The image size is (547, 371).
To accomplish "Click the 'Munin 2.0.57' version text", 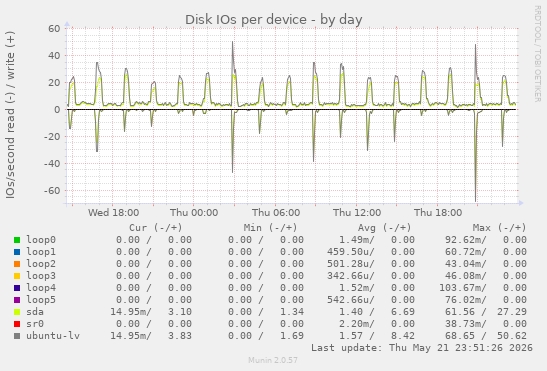I will point(273,360).
